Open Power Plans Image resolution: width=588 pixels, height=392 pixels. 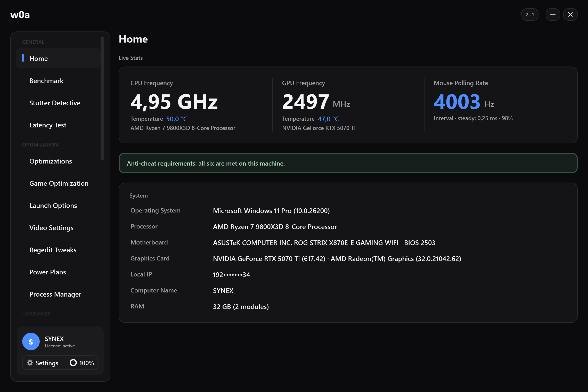(x=58, y=272)
